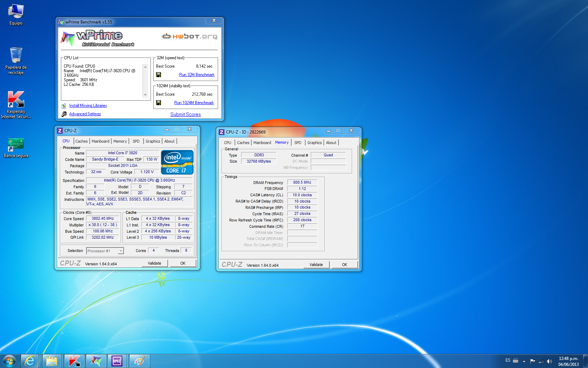The height and width of the screenshot is (368, 588).
Task: Click the wPrime logo graphic
Action: coord(97,39)
